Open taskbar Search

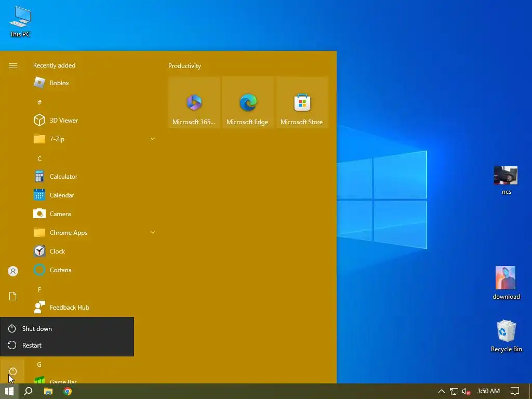click(x=28, y=391)
